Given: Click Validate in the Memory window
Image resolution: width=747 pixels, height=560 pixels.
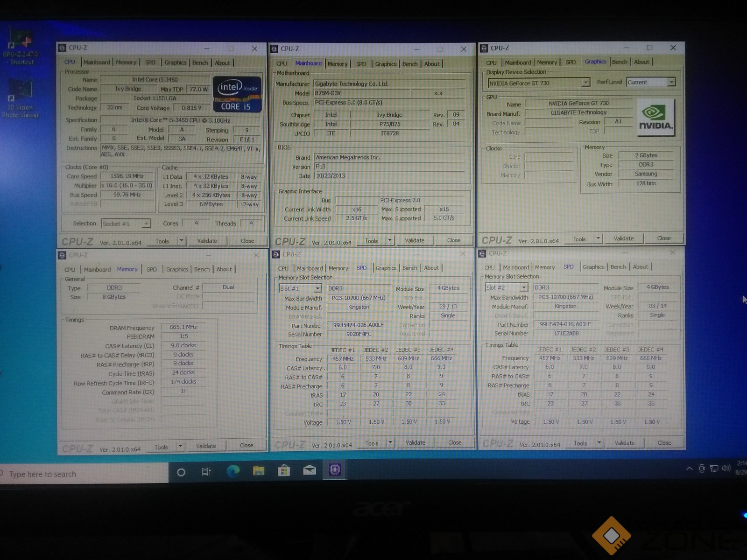Looking at the screenshot, I should tap(206, 446).
